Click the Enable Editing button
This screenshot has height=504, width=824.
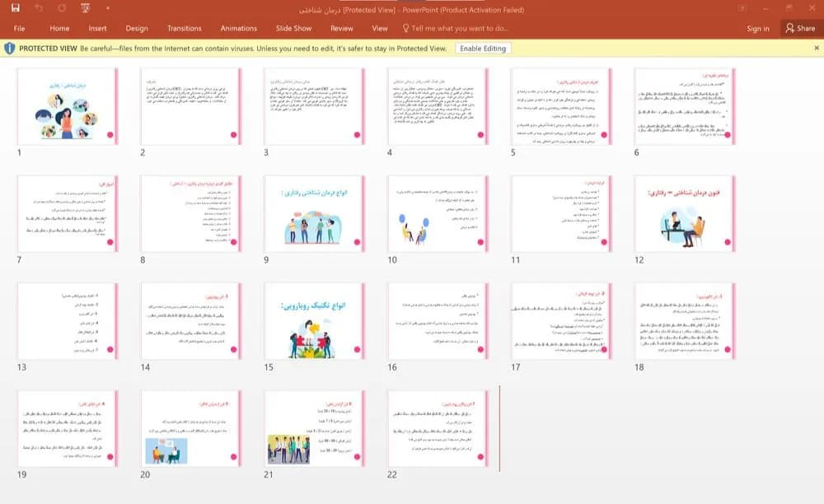point(483,49)
